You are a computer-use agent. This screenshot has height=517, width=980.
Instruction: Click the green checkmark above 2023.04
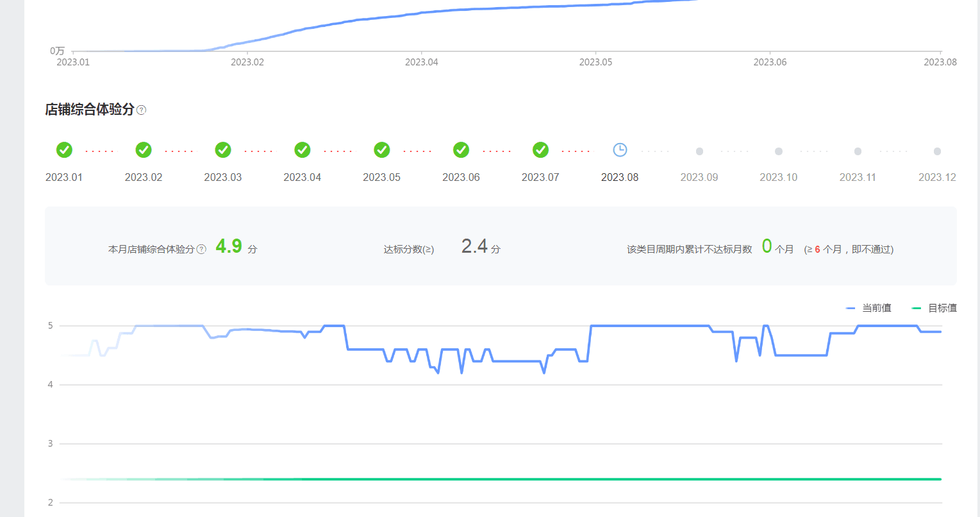point(303,150)
